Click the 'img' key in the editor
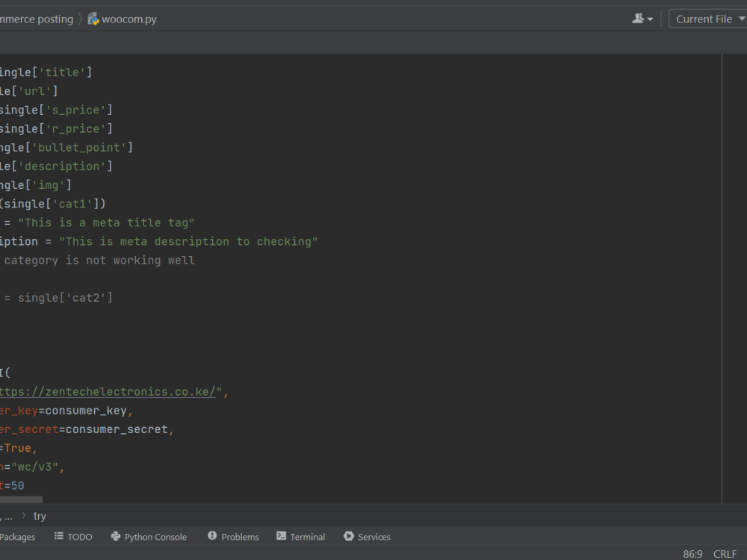747x560 pixels. [48, 184]
